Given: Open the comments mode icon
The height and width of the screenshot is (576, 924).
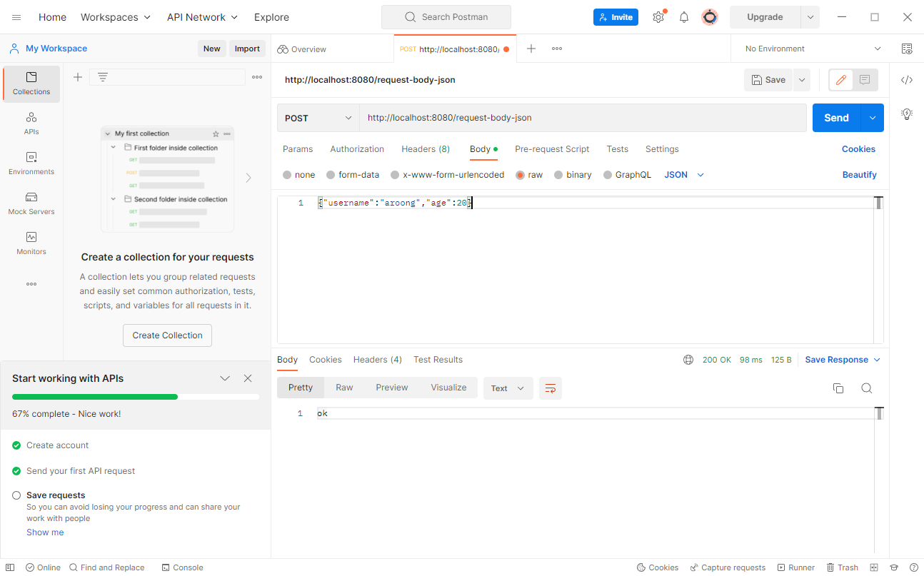Looking at the screenshot, I should 865,80.
